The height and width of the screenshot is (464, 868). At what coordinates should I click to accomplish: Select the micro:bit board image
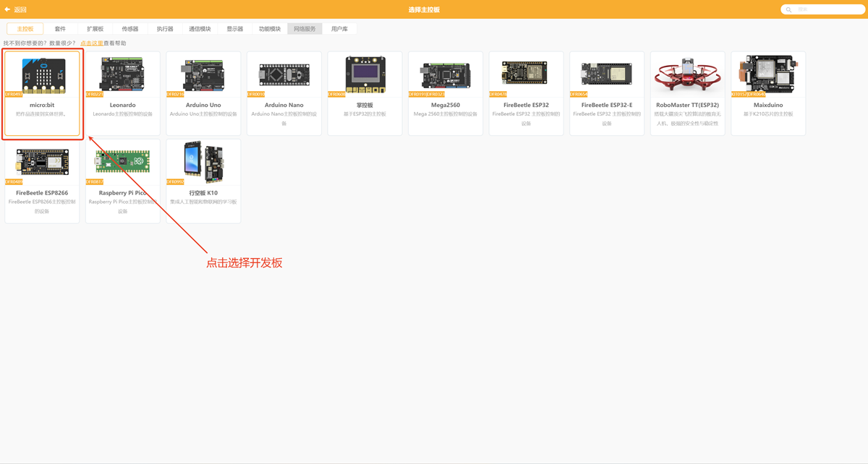point(43,76)
